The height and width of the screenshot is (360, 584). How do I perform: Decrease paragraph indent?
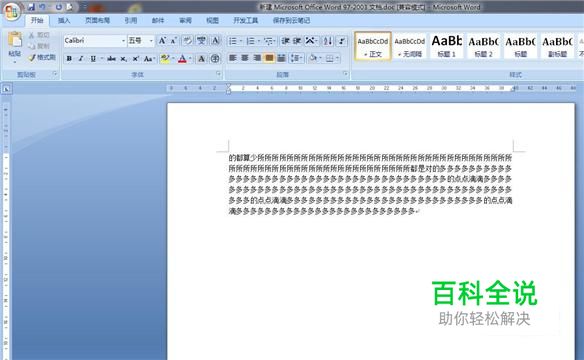tap(285, 41)
